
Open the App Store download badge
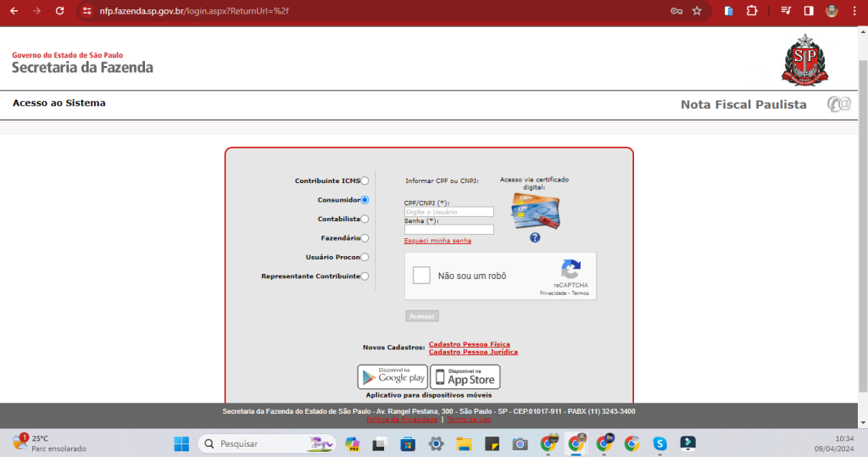465,376
